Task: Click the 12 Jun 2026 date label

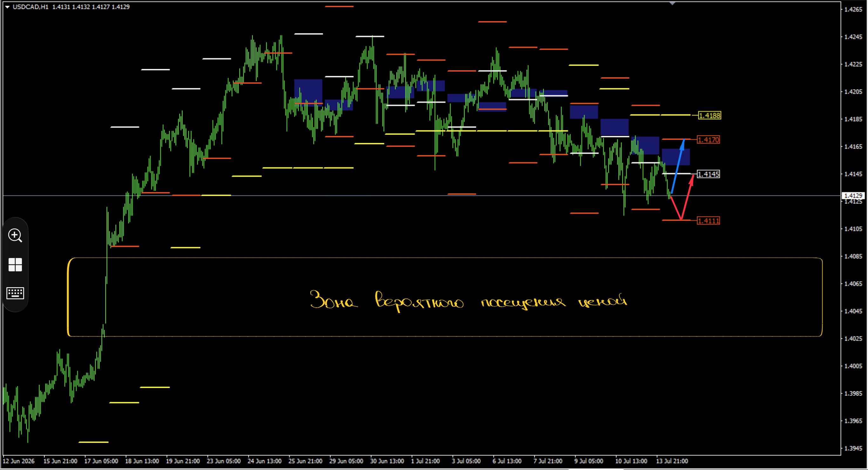Action: (x=18, y=461)
